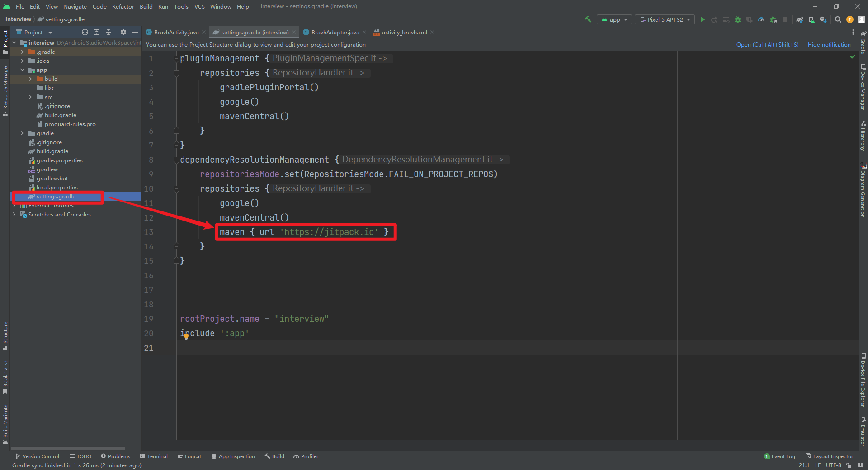Image resolution: width=868 pixels, height=470 pixels.
Task: Open the Refactor menu
Action: pyautogui.click(x=123, y=6)
